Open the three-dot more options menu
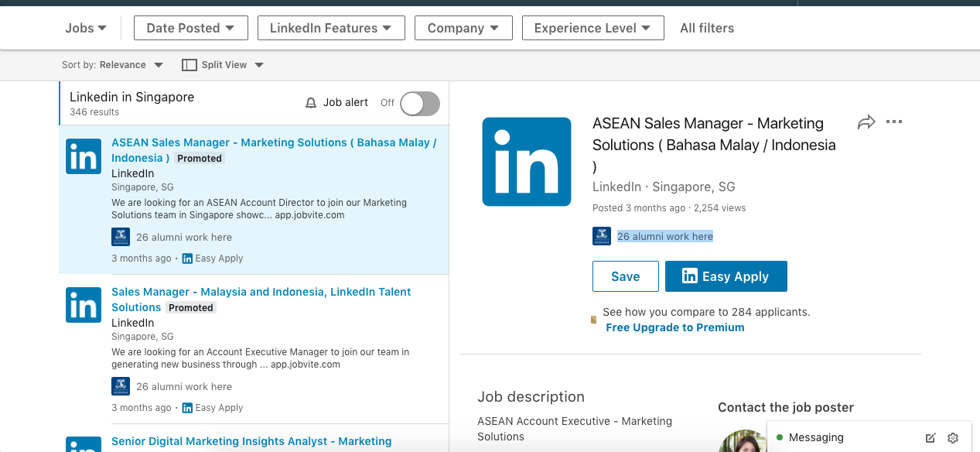 click(x=894, y=122)
